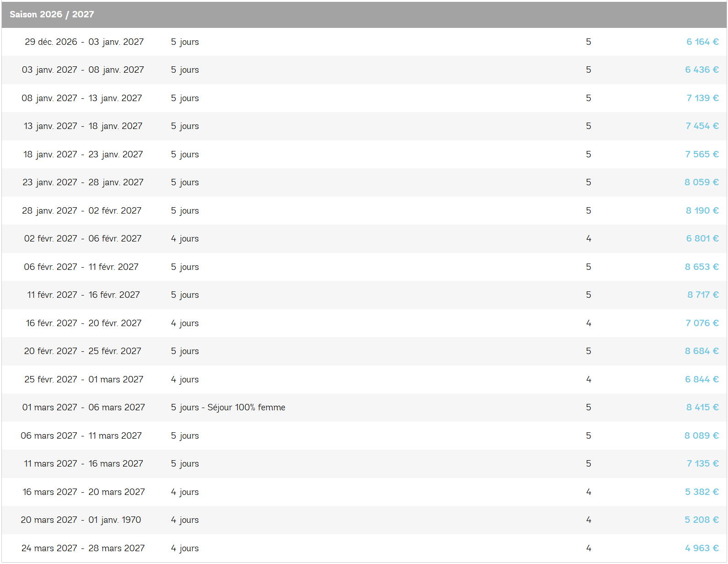Select the 06 mars 2027 - 11 mars 2027 dates
Viewport: 728px width, 564px height.
point(81,436)
